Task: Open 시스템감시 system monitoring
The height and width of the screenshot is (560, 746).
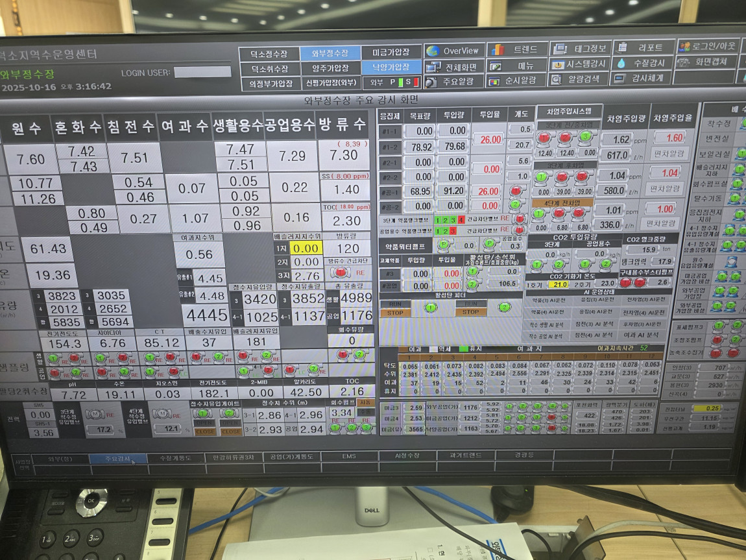Action: 581,64
